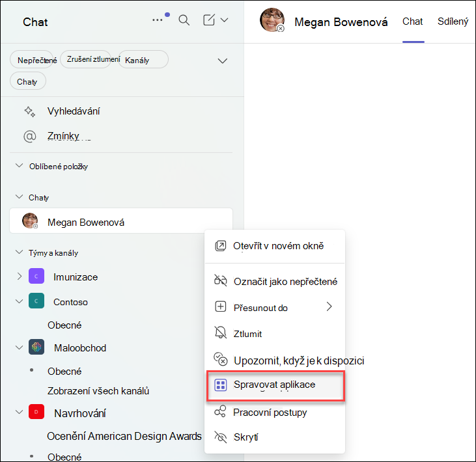Click the Maloobchod team icon
Viewport: 476px width, 462px height.
[x=36, y=347]
